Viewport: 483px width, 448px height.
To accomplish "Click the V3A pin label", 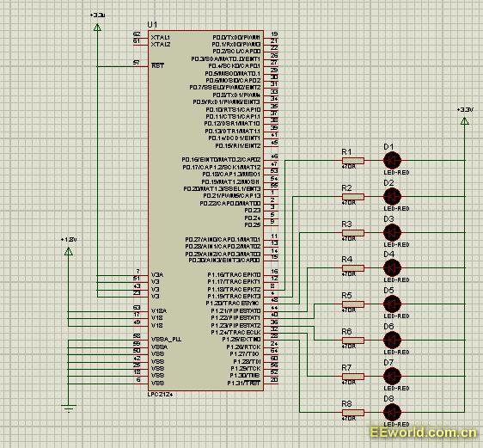I will click(x=157, y=275).
